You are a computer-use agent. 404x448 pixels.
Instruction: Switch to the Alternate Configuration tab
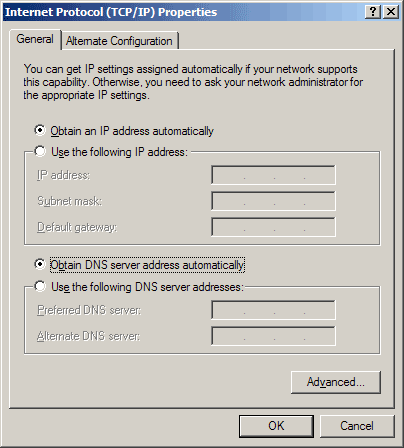click(119, 41)
